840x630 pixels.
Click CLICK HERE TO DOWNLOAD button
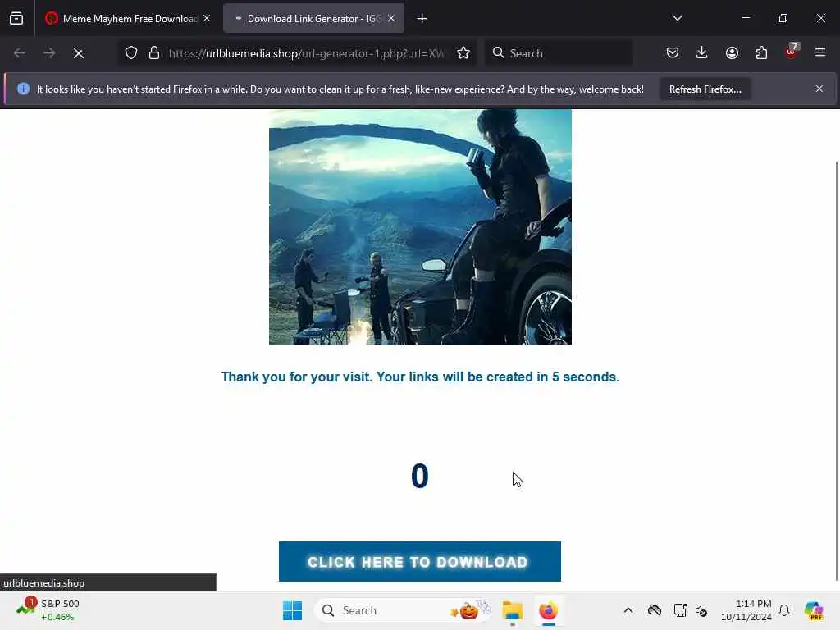419,561
